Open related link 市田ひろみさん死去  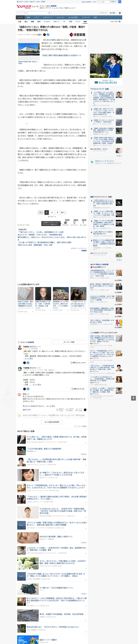click(x=35, y=245)
